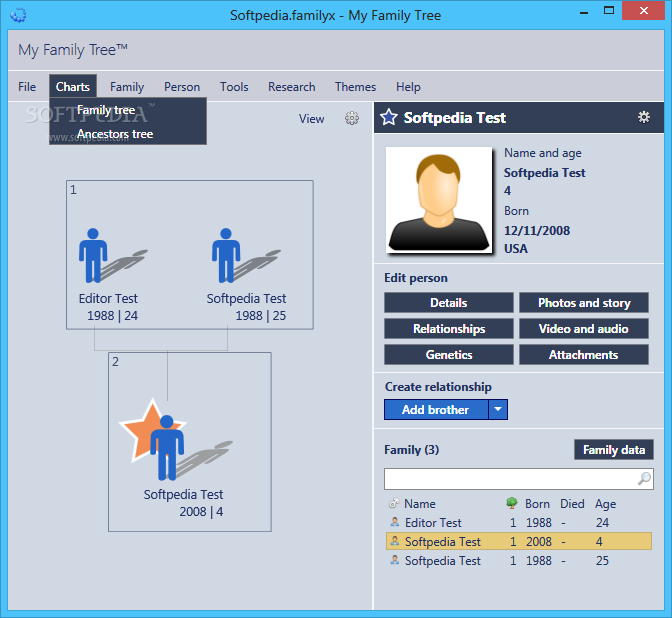Select the Editor Test row in family list

519,522
